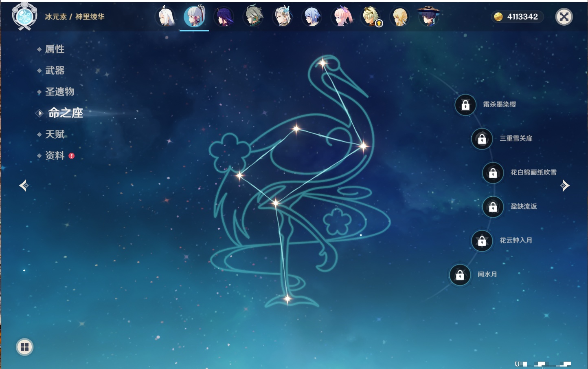Select the purple-haired character portrait
The height and width of the screenshot is (369, 588).
(224, 17)
